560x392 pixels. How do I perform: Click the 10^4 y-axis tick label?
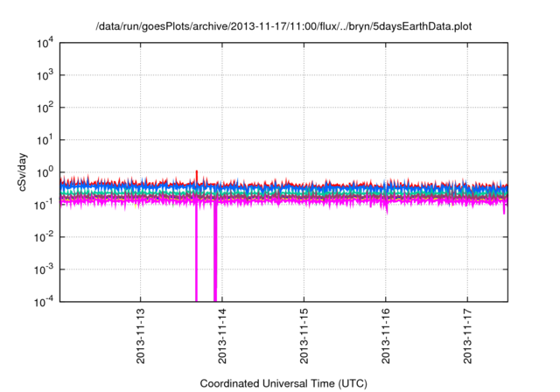(45, 43)
